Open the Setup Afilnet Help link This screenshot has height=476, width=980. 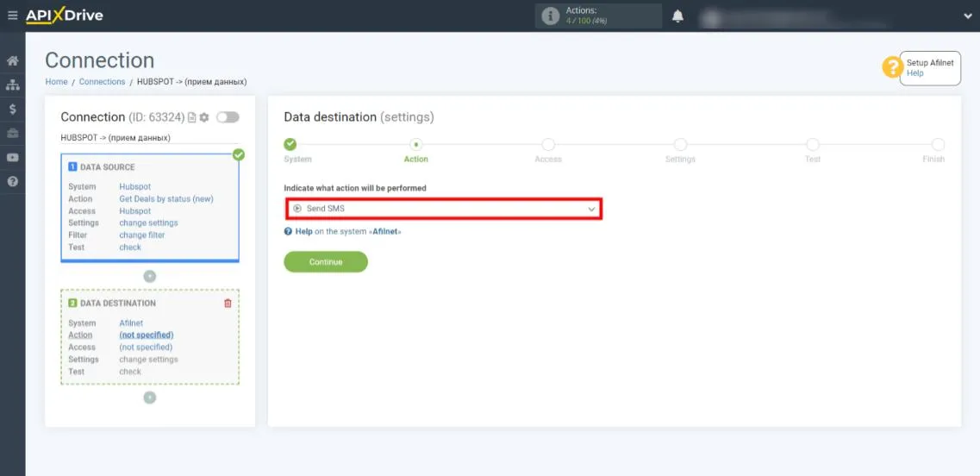pyautogui.click(x=915, y=73)
